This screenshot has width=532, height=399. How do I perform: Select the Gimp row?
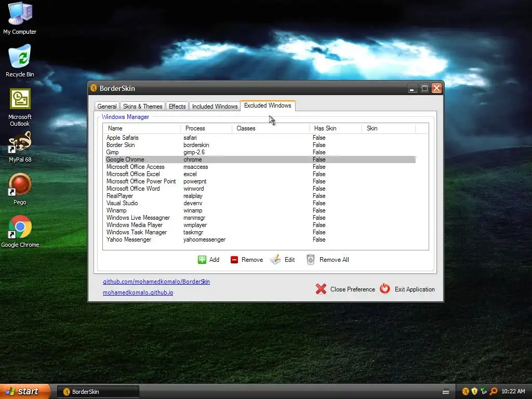pos(261,152)
